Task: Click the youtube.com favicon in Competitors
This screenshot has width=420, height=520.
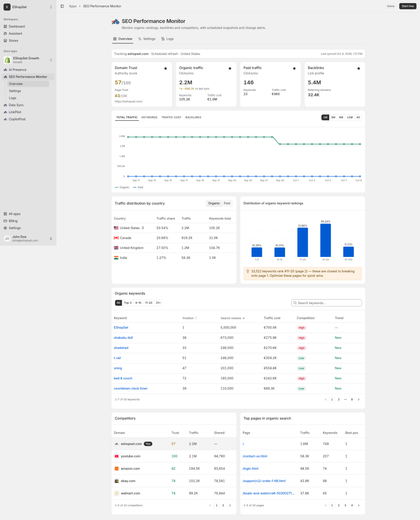Action: click(x=117, y=457)
